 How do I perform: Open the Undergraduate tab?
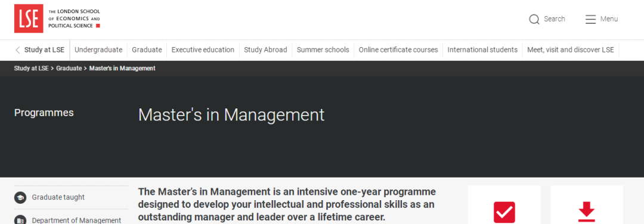98,50
